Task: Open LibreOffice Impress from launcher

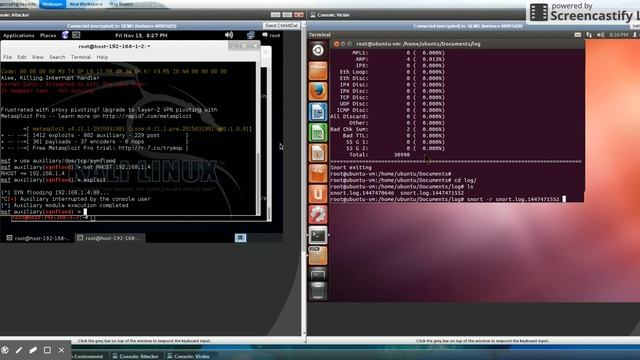Action: point(318,153)
